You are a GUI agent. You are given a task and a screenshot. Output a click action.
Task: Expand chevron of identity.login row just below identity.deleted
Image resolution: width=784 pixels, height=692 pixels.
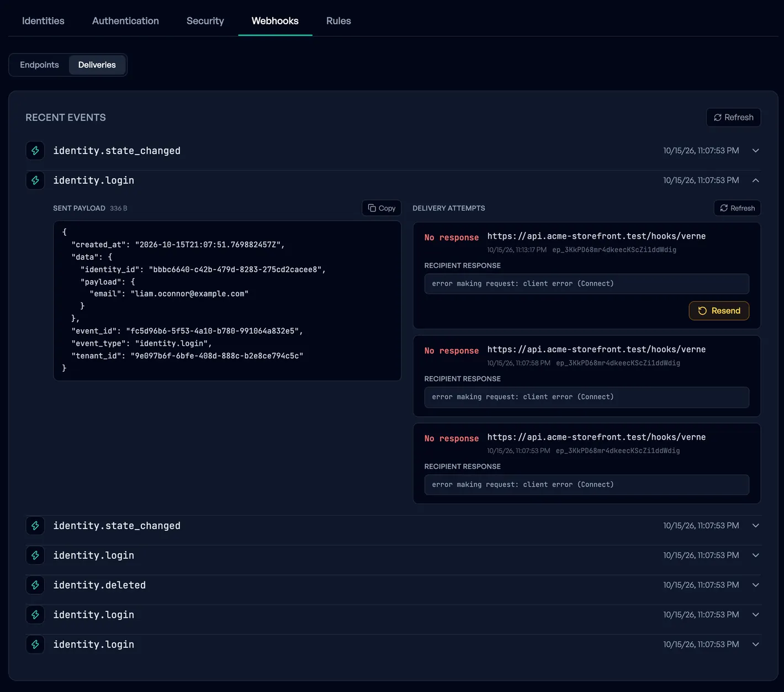(756, 615)
